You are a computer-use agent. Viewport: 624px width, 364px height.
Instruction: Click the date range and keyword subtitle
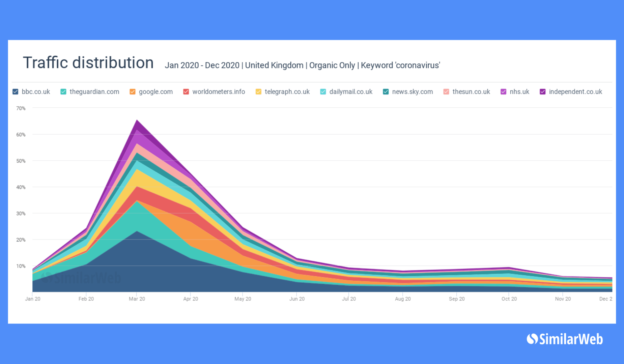302,65
